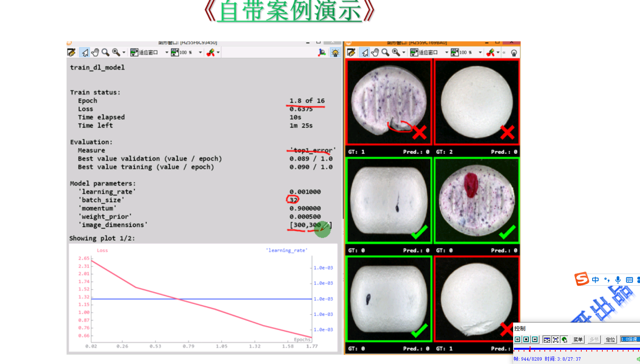Click the 1.0倍速 playback speed field
The height and width of the screenshot is (364, 640).
click(629, 339)
